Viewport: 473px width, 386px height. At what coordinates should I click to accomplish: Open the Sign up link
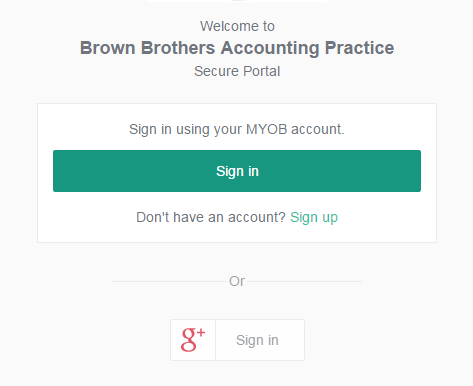[314, 217]
